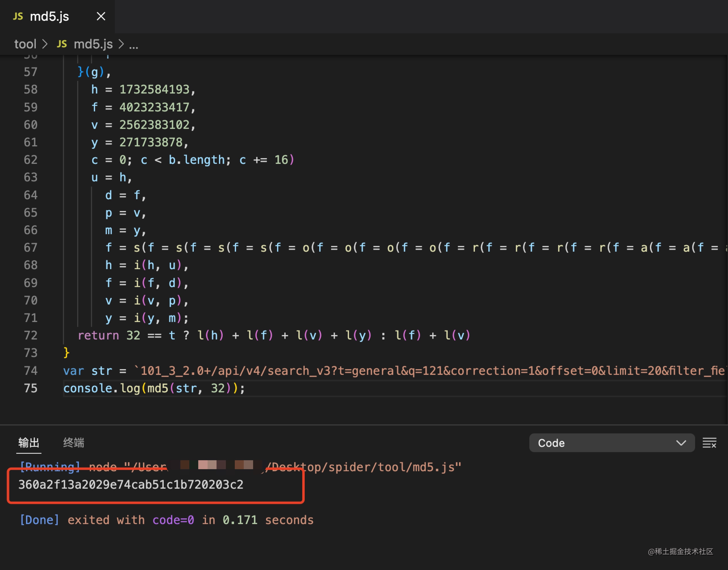Open the 'tool' breadcrumb folder
The image size is (728, 570).
[x=25, y=44]
